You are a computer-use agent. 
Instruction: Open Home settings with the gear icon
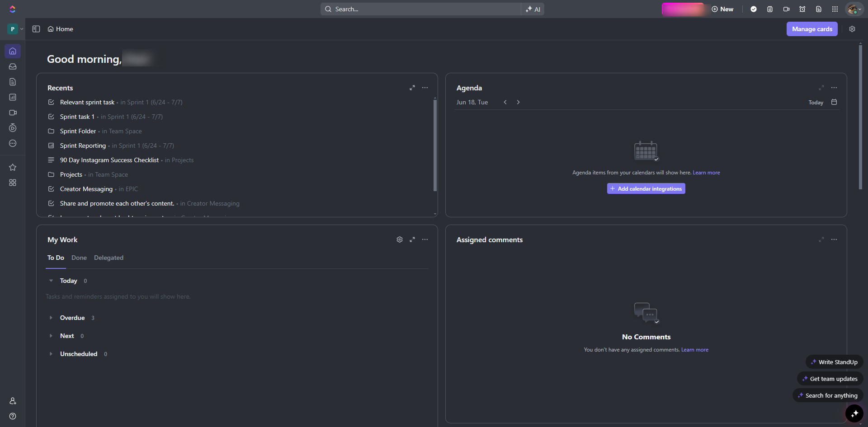tap(852, 29)
